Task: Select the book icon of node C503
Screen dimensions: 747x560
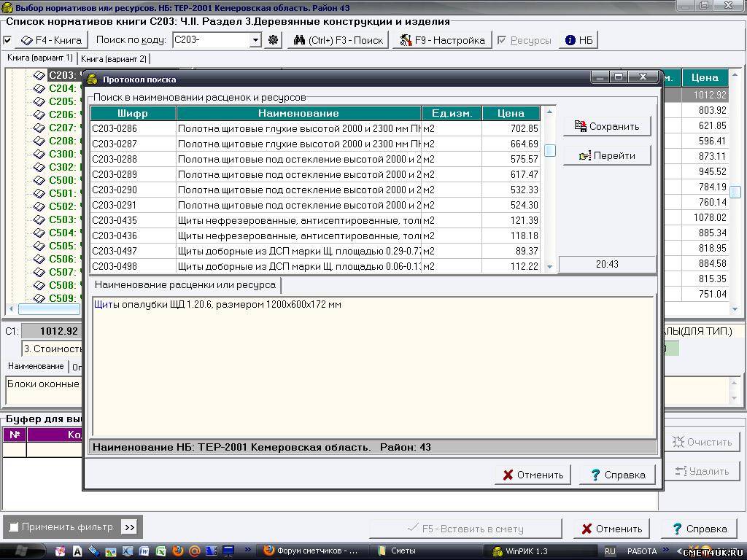Action: pos(39,219)
